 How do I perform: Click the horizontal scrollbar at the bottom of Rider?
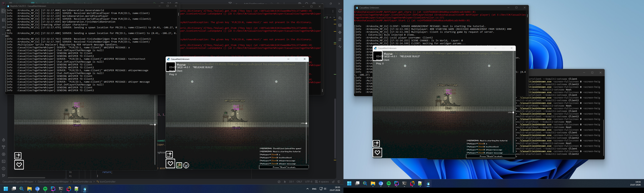(x=26, y=178)
